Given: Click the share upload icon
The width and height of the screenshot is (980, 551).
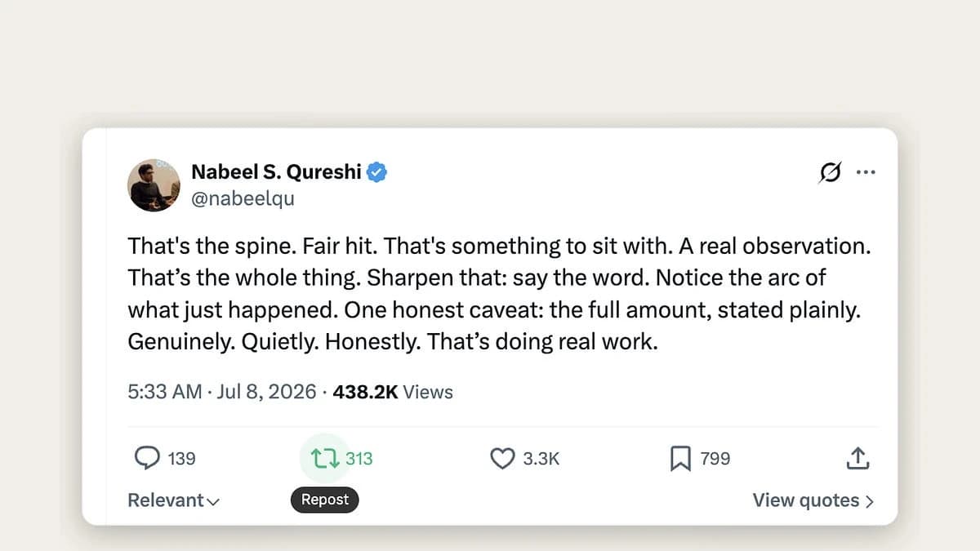Looking at the screenshot, I should click(x=857, y=458).
